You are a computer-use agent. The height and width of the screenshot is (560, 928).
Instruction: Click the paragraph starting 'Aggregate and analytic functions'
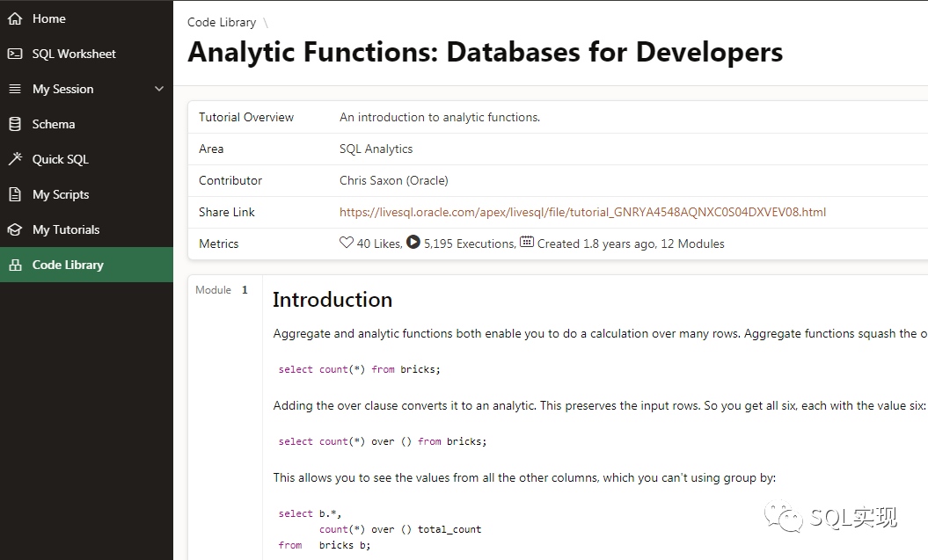600,333
